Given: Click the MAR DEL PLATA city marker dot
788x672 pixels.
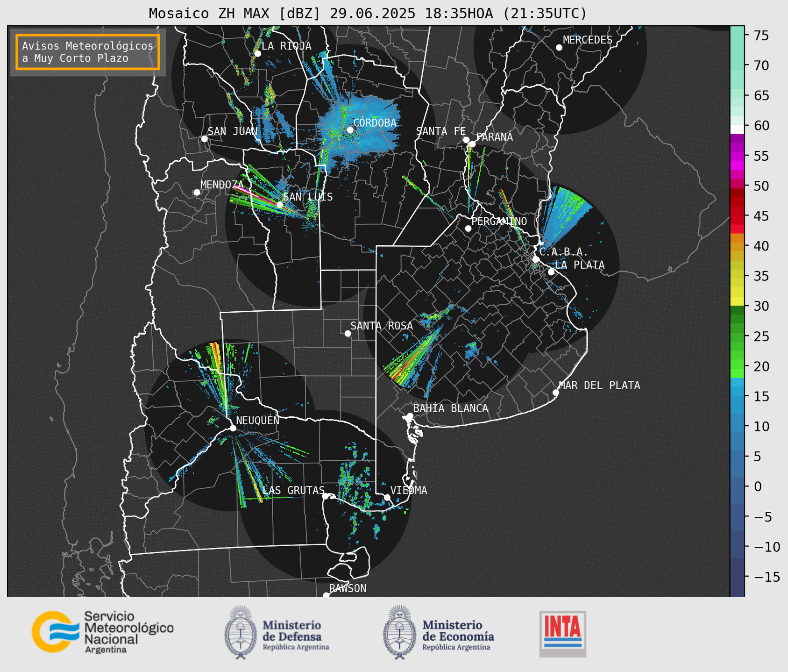Looking at the screenshot, I should point(555,393).
